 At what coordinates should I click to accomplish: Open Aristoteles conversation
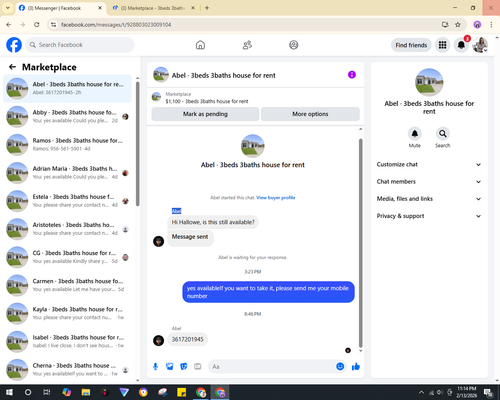click(68, 229)
